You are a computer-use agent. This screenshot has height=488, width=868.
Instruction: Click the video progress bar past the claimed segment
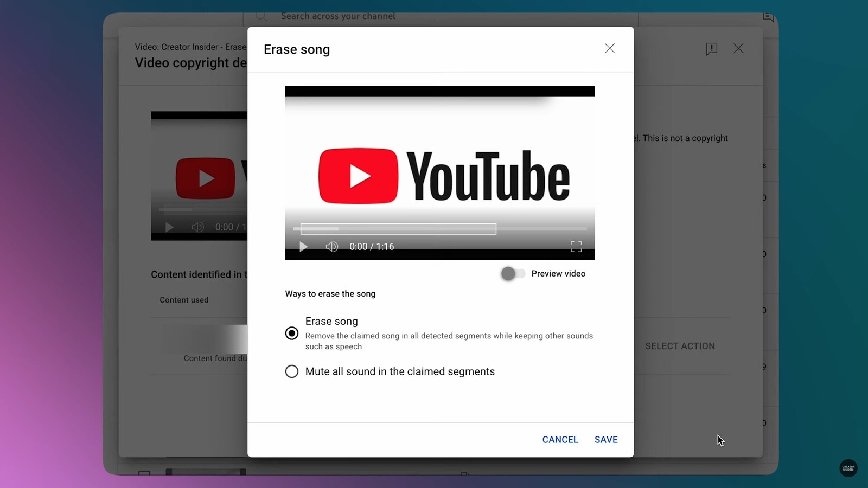pos(542,229)
